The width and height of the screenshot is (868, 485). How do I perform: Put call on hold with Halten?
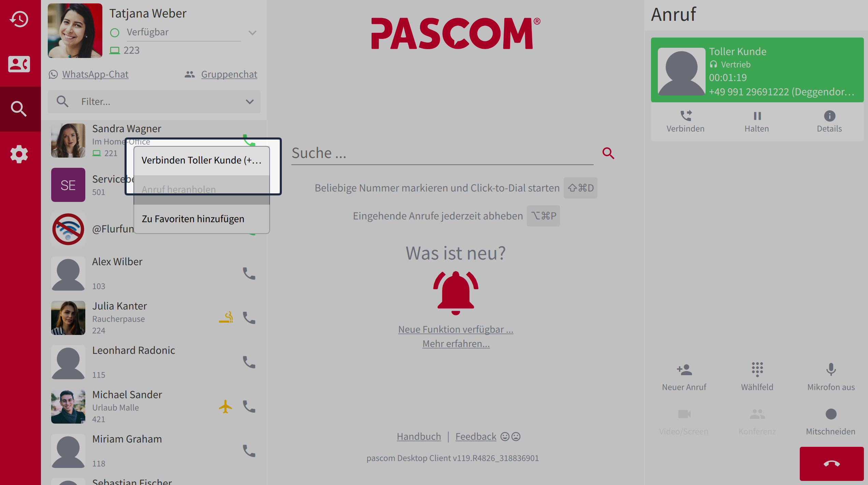757,116
